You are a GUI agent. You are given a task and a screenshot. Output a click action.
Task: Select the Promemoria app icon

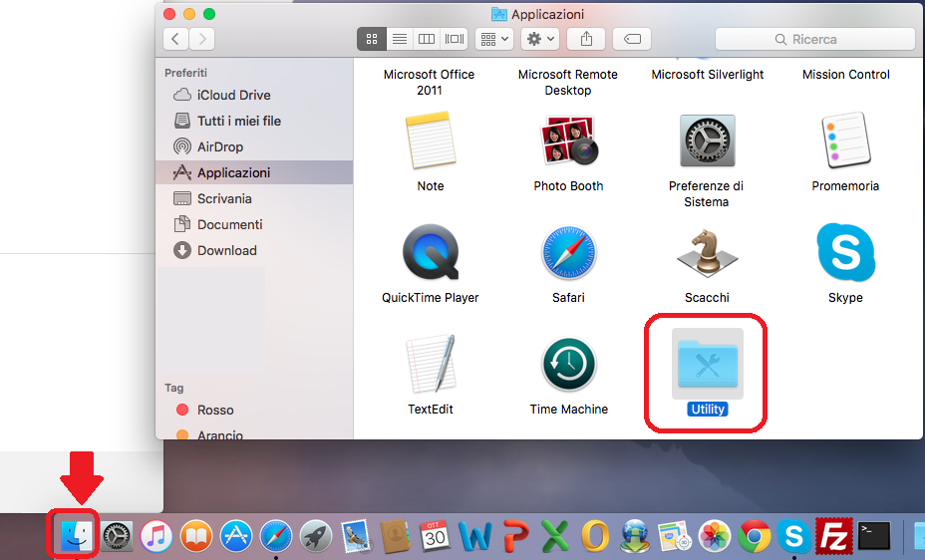(x=845, y=140)
